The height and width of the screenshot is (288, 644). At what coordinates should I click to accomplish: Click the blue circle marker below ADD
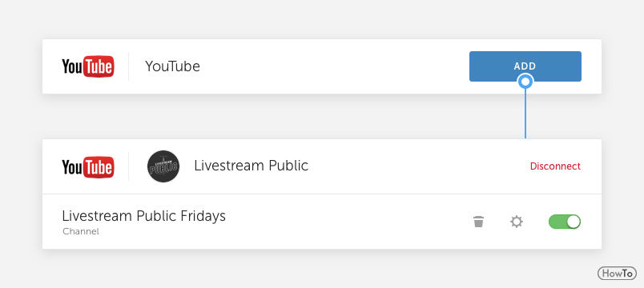pos(525,82)
